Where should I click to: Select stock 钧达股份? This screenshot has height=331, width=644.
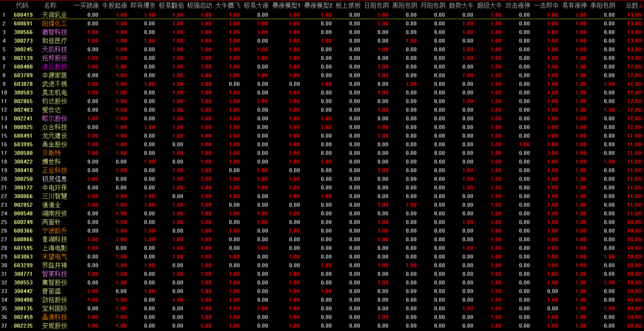coord(54,101)
